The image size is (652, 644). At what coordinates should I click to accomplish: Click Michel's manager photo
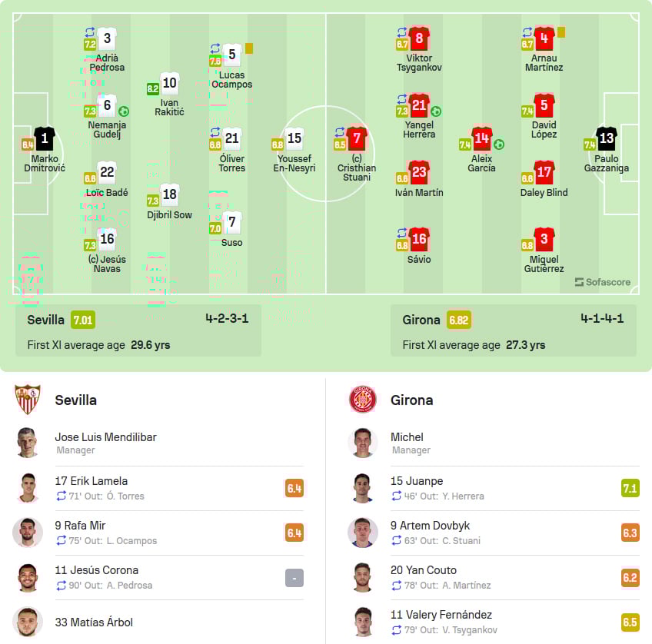tap(362, 443)
